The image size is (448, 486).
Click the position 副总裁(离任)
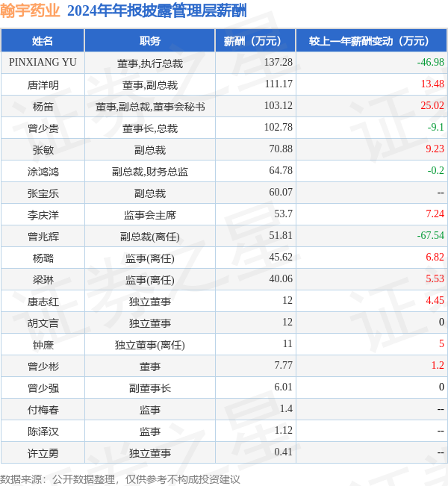click(150, 237)
